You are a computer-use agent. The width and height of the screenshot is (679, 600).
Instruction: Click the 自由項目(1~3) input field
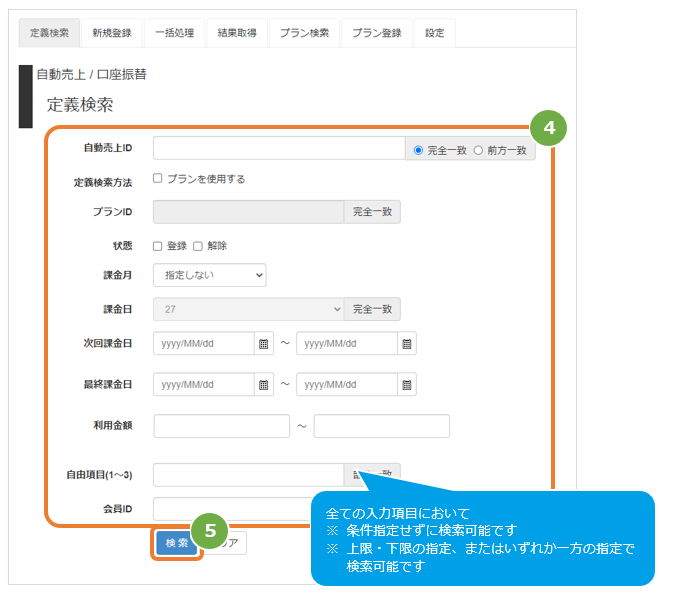click(249, 475)
